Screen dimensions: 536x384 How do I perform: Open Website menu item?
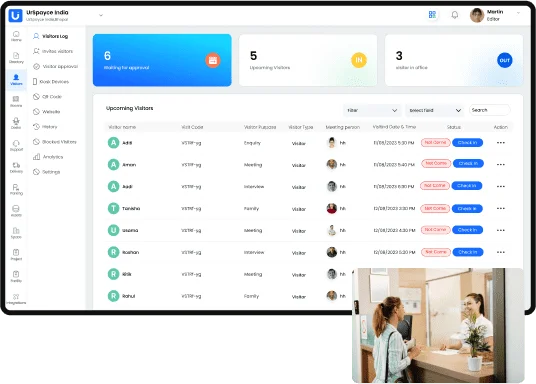[46, 111]
